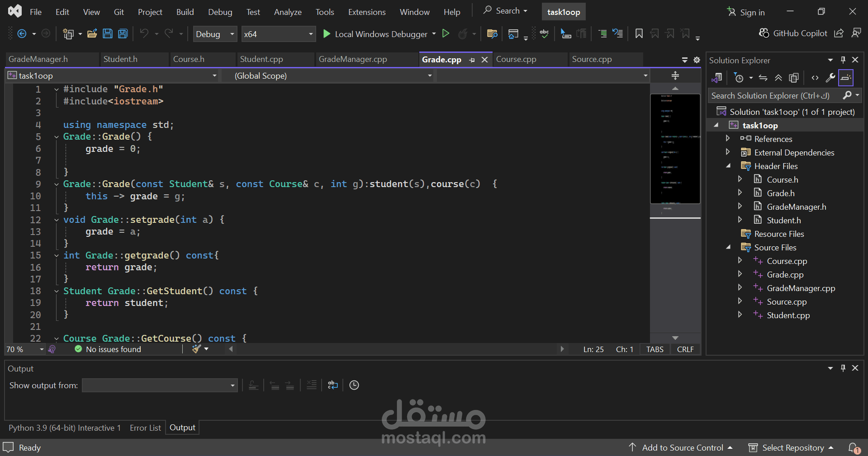Image resolution: width=868 pixels, height=456 pixels.
Task: Click the comment out selected lines icon
Action: [602, 34]
